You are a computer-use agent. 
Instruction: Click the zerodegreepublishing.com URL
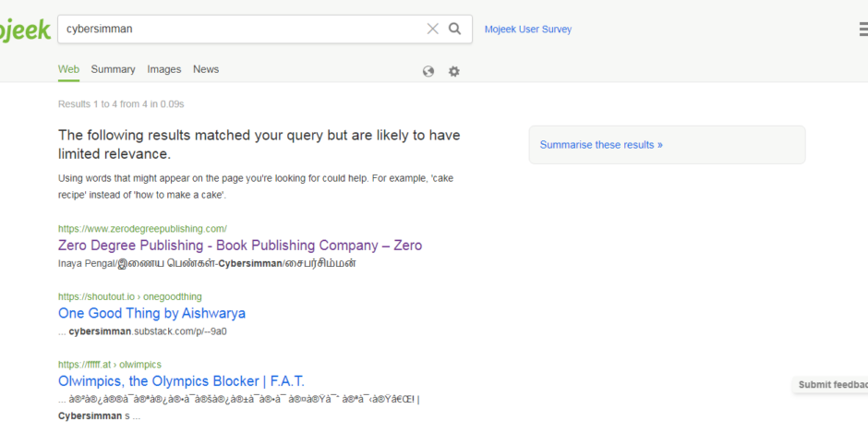tap(142, 229)
